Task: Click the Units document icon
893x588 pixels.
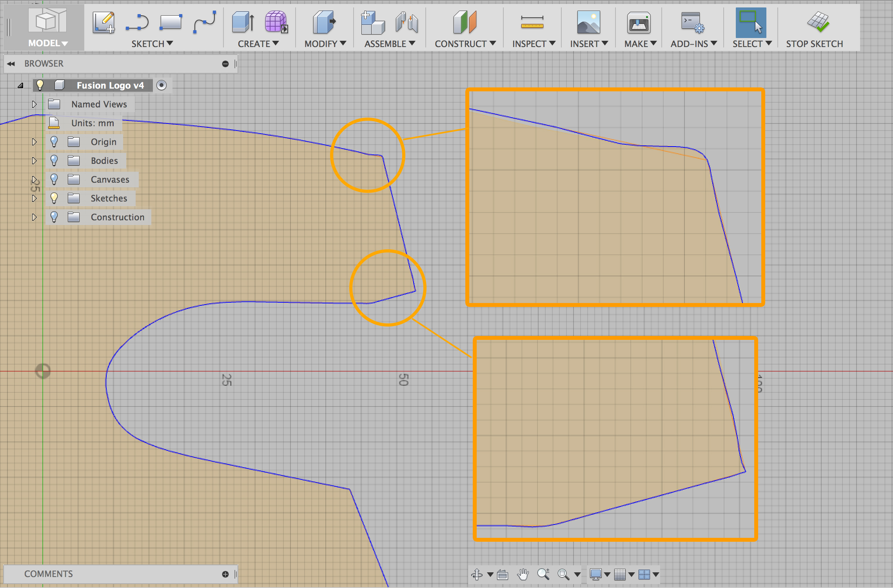Action: point(54,123)
